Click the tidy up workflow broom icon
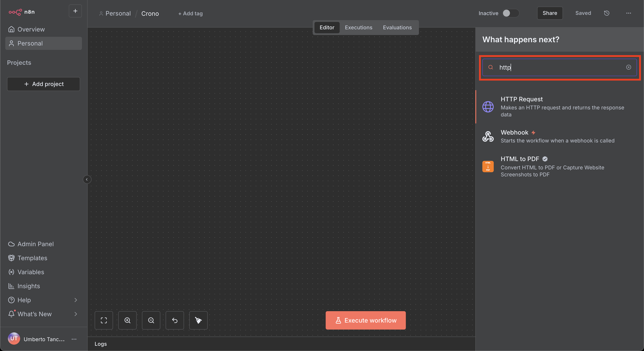 pos(198,320)
